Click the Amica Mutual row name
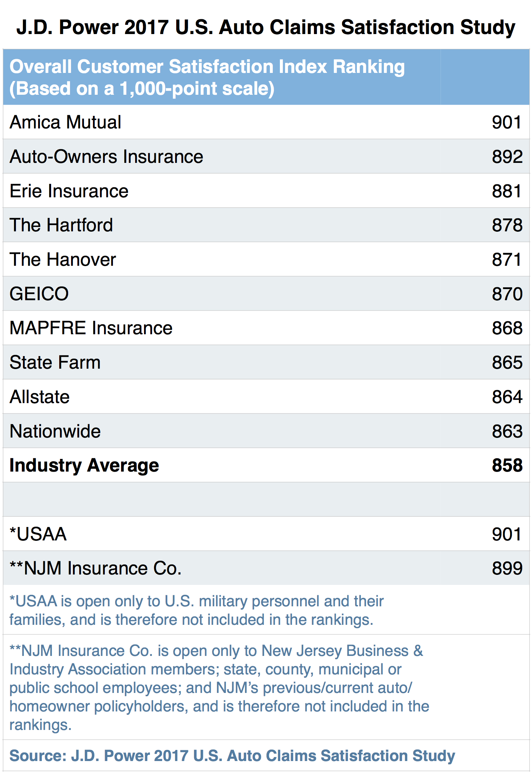Viewport: 532px width, 774px height. coord(66,122)
